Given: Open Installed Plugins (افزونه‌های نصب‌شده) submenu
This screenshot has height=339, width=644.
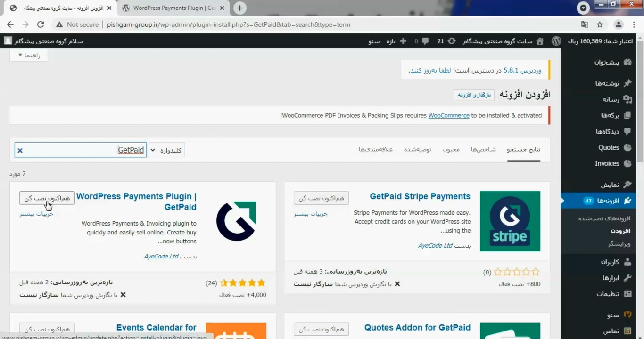Looking at the screenshot, I should [605, 218].
